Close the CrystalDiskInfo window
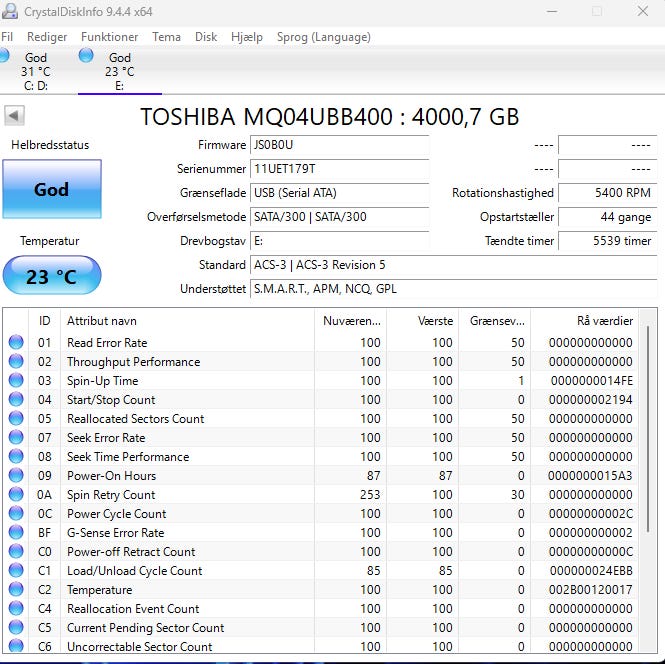This screenshot has height=664, width=665. pyautogui.click(x=643, y=11)
